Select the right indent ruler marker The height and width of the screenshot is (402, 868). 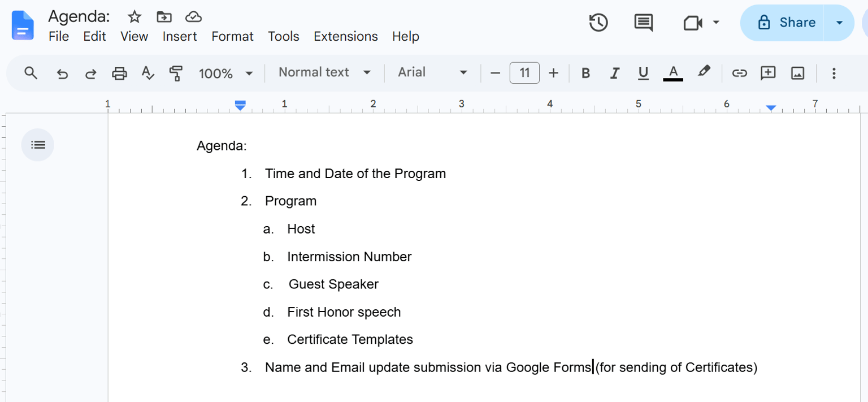(771, 108)
